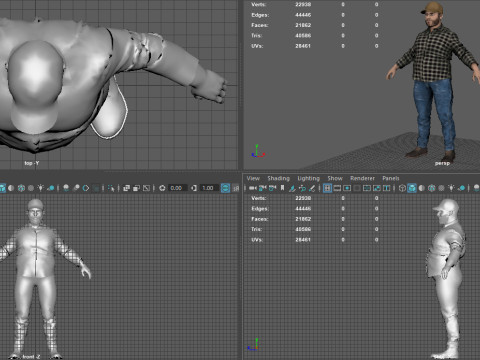The height and width of the screenshot is (360, 480).
Task: Click the Grease Pencil icon
Action: [x=312, y=188]
